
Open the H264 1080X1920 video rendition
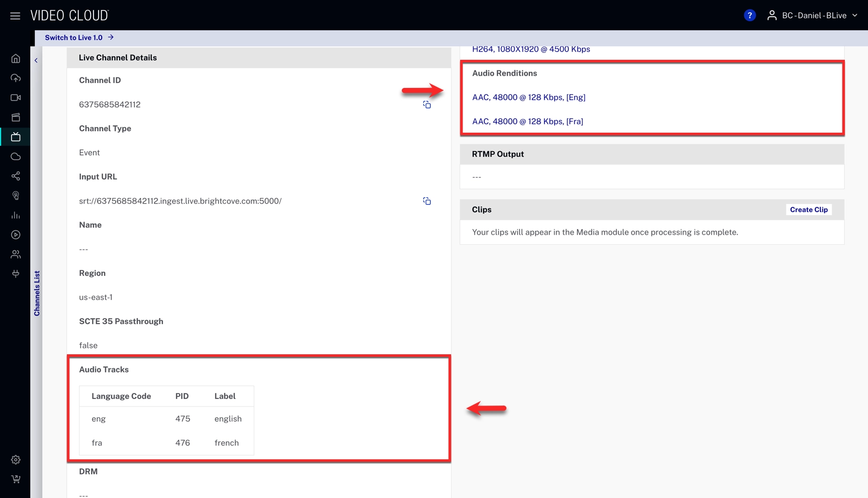[531, 49]
